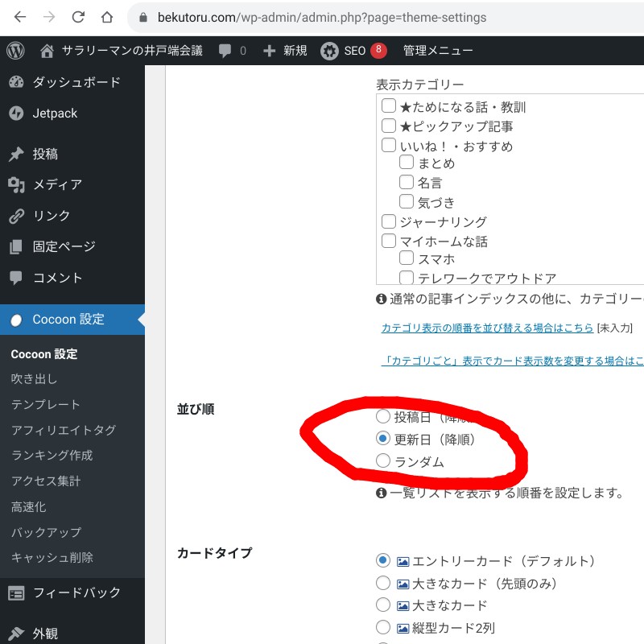Open the 新規 admin bar menu
The image size is (644, 644).
click(x=295, y=51)
